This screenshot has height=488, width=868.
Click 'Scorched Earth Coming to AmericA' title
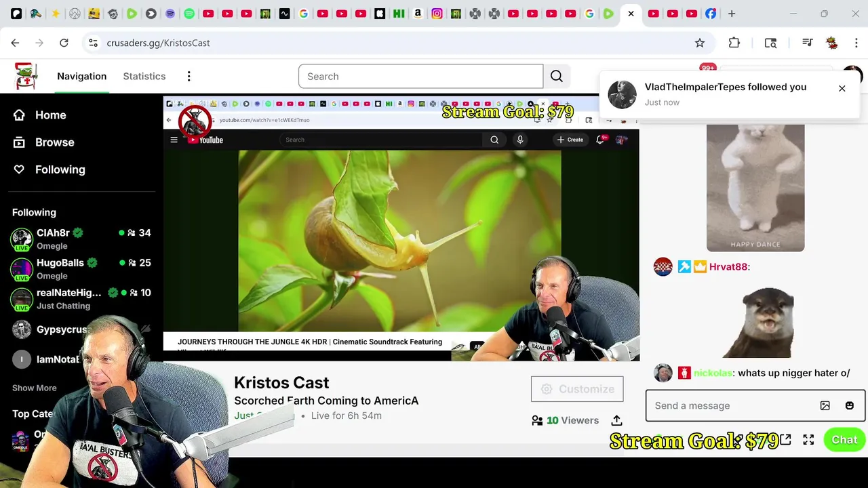[x=326, y=401]
